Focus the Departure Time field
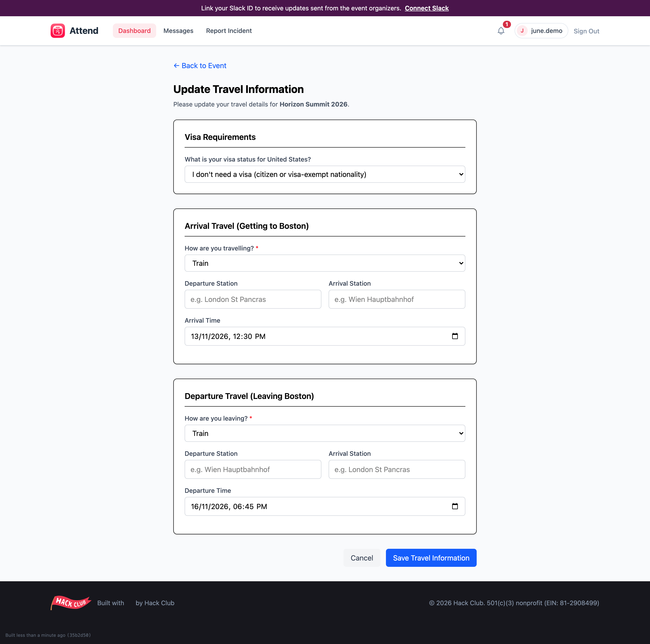650x644 pixels. tap(325, 506)
